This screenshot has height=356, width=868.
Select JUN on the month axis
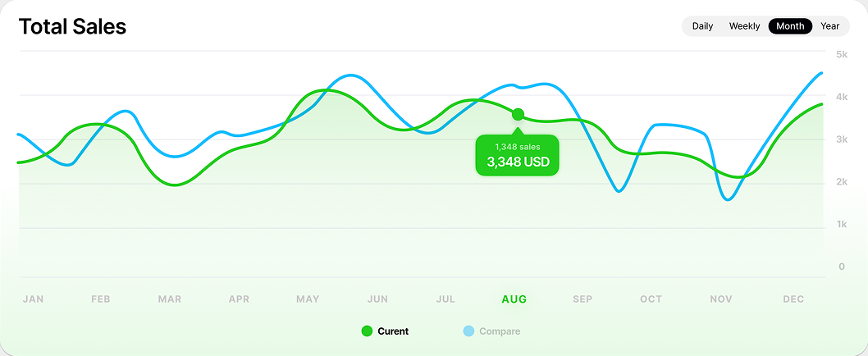(x=377, y=299)
